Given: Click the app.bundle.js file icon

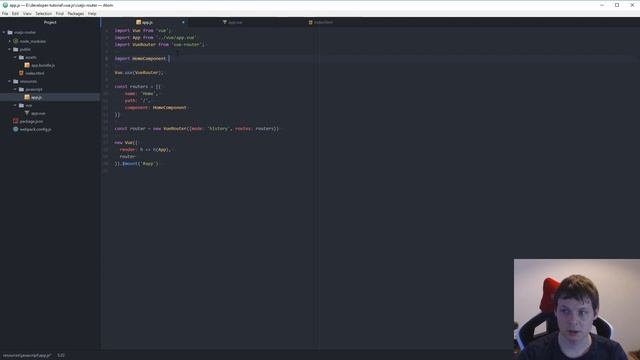Looking at the screenshot, I should point(27,65).
